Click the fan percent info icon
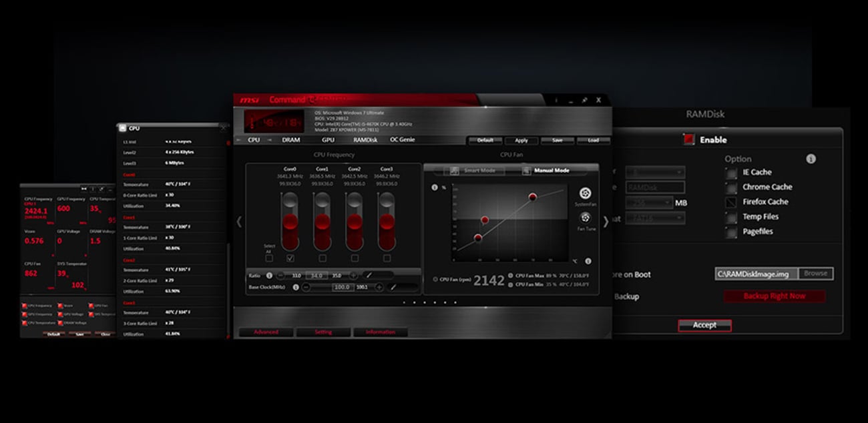 pyautogui.click(x=435, y=187)
